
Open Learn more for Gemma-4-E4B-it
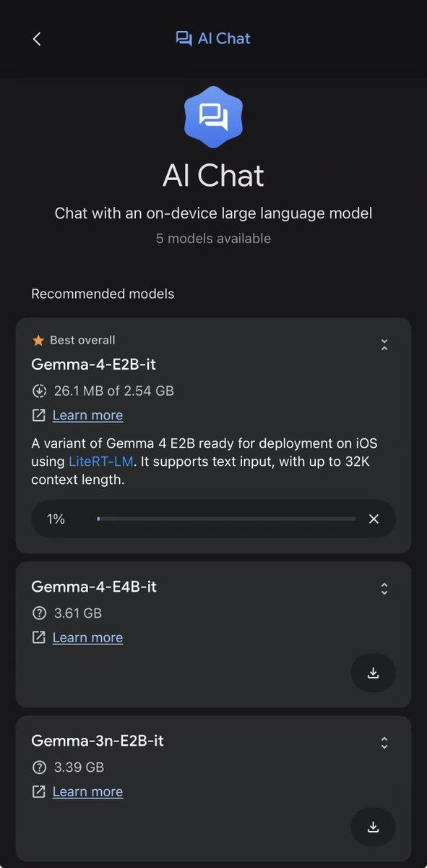pyautogui.click(x=87, y=637)
